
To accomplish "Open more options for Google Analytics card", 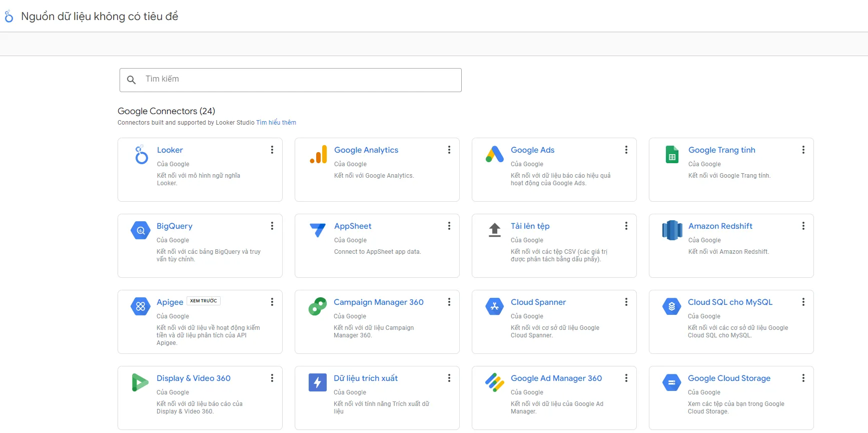I will tap(449, 150).
